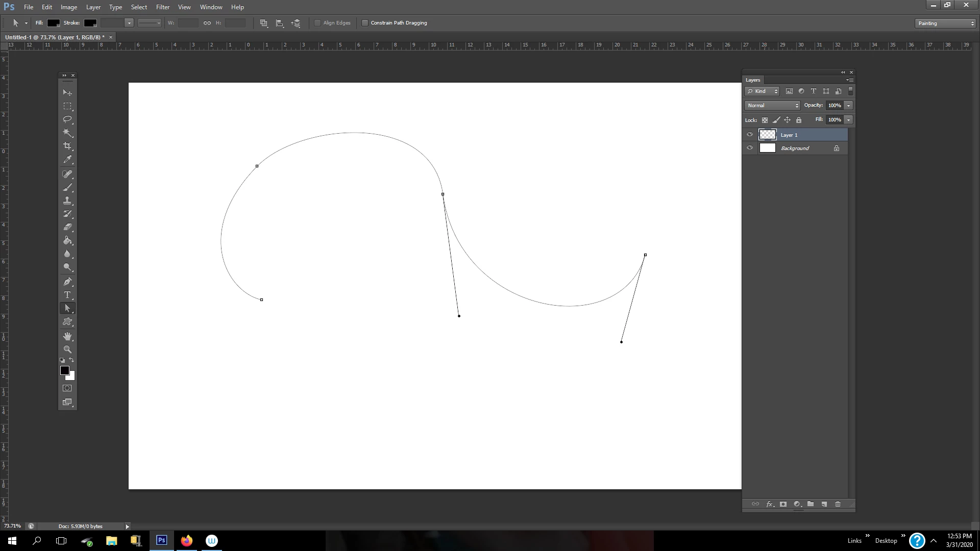The height and width of the screenshot is (551, 980).
Task: Open the layer Kind filter dropdown
Action: (x=763, y=91)
